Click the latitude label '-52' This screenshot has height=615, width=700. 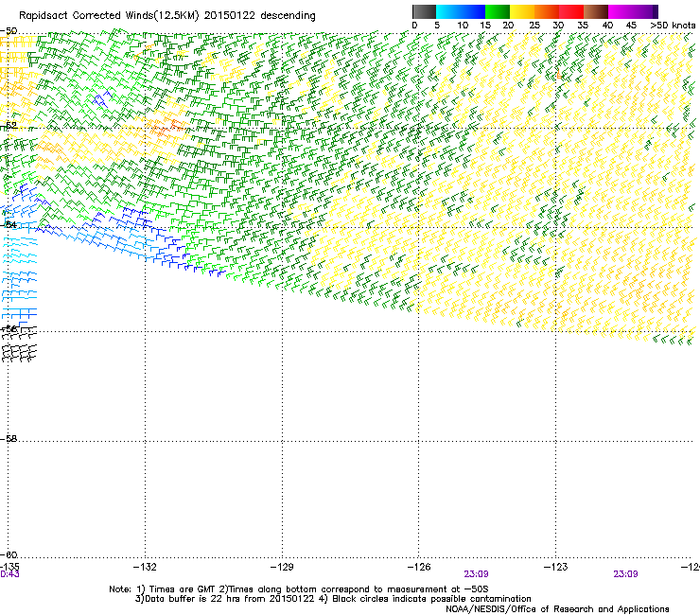[9, 126]
